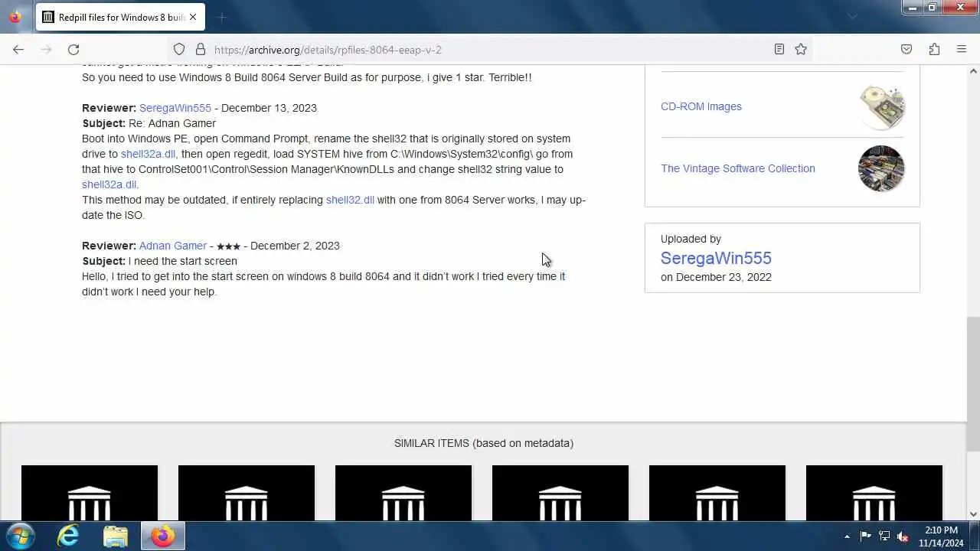
Task: Follow shell32a.dll link on its own line
Action: point(109,184)
